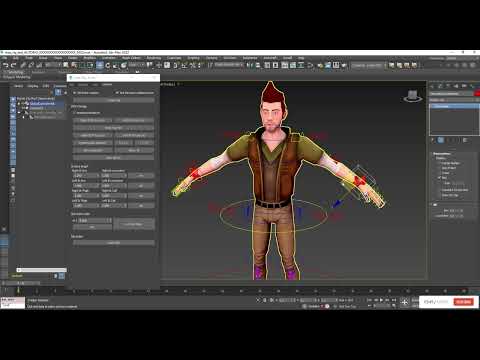Viewport: 480px width, 360px height.
Task: Click the ViewCube in the viewport corner
Action: pyautogui.click(x=413, y=96)
